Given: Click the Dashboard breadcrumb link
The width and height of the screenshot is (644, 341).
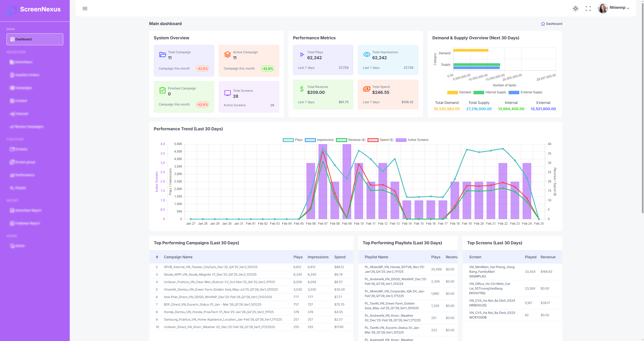Looking at the screenshot, I should 554,24.
